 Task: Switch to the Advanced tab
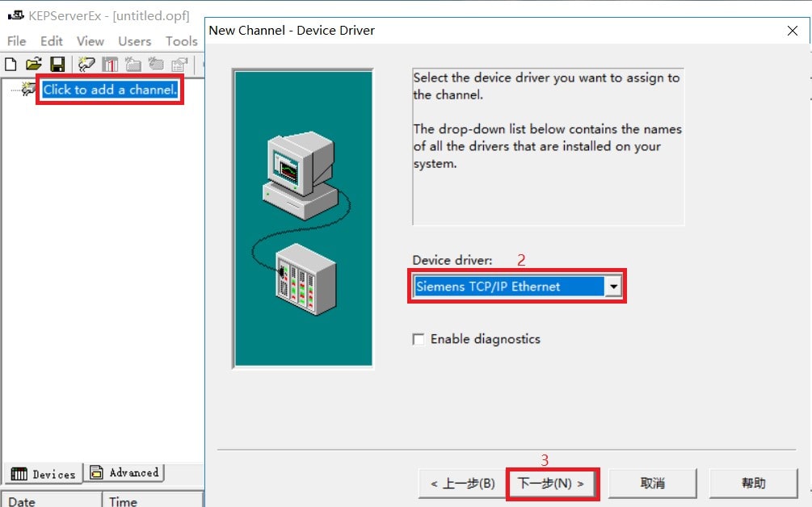point(124,472)
